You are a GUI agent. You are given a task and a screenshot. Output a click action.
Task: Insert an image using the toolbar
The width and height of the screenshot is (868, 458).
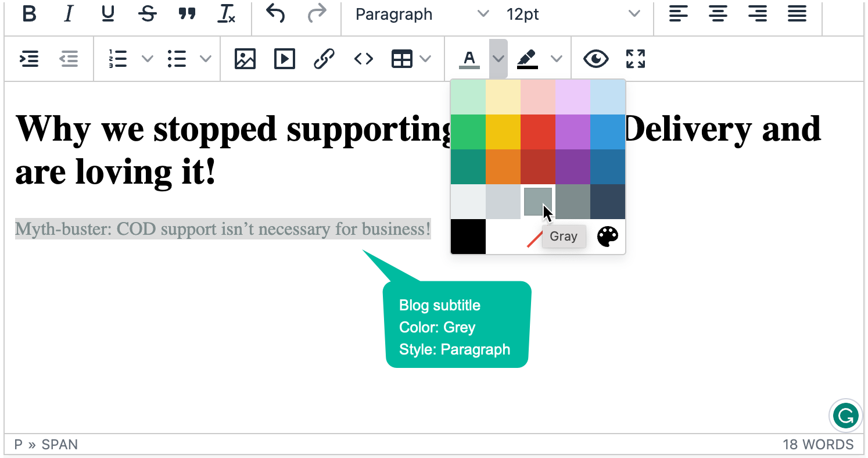coord(245,58)
